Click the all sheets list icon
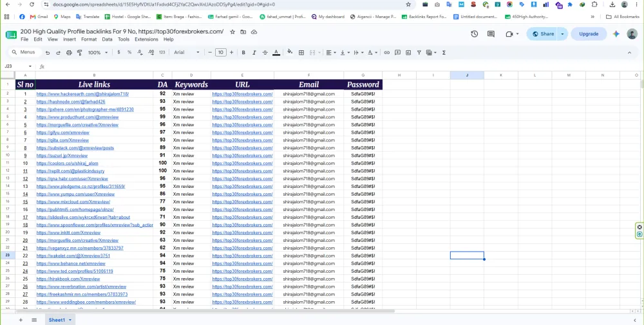The image size is (644, 325). coord(34,320)
